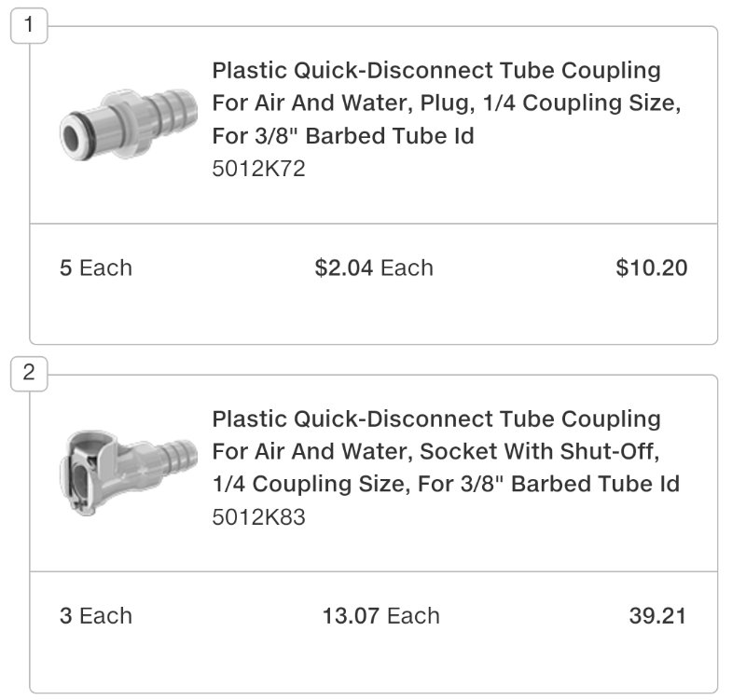Click the divider line in item 1 card
Image resolution: width=746 pixels, height=700 pixels.
373,224
